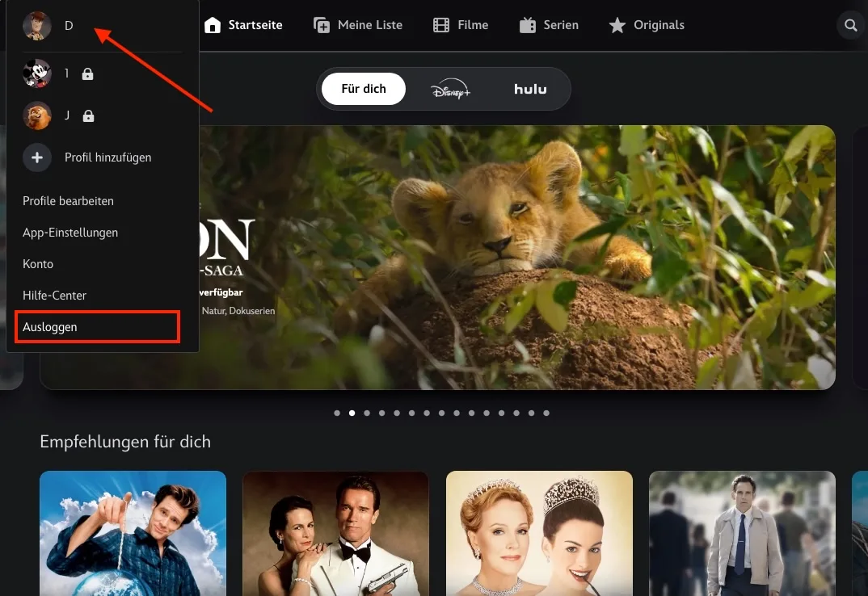Image resolution: width=868 pixels, height=596 pixels.
Task: Open App-Einstellungen
Action: pos(70,233)
